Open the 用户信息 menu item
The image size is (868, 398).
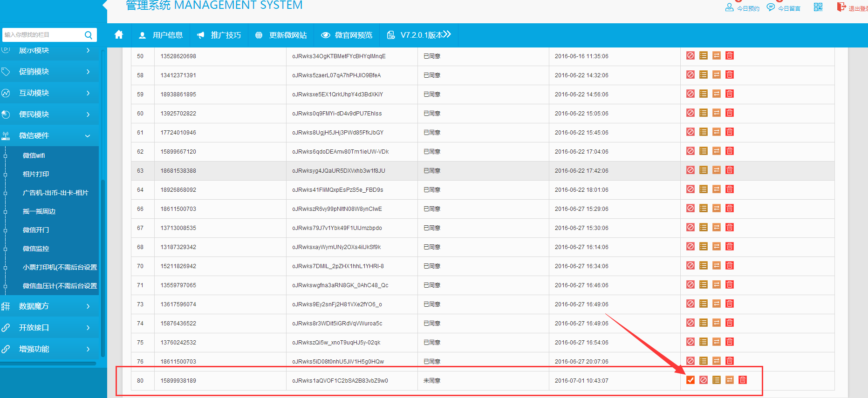161,35
